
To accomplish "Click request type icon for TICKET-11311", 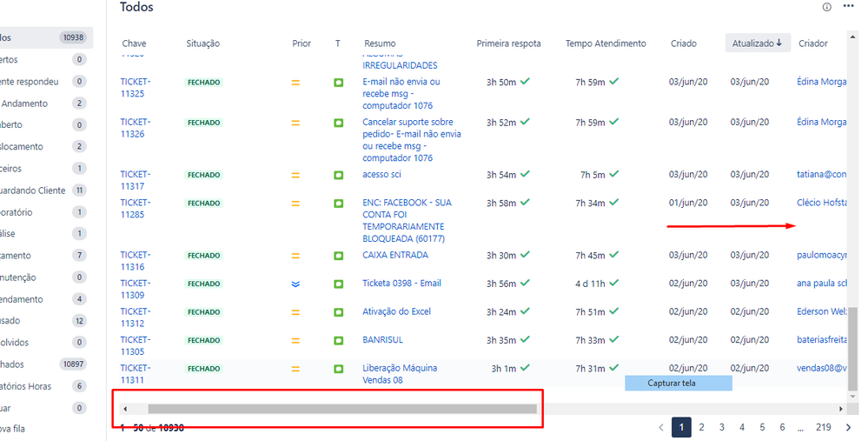I will pos(338,369).
